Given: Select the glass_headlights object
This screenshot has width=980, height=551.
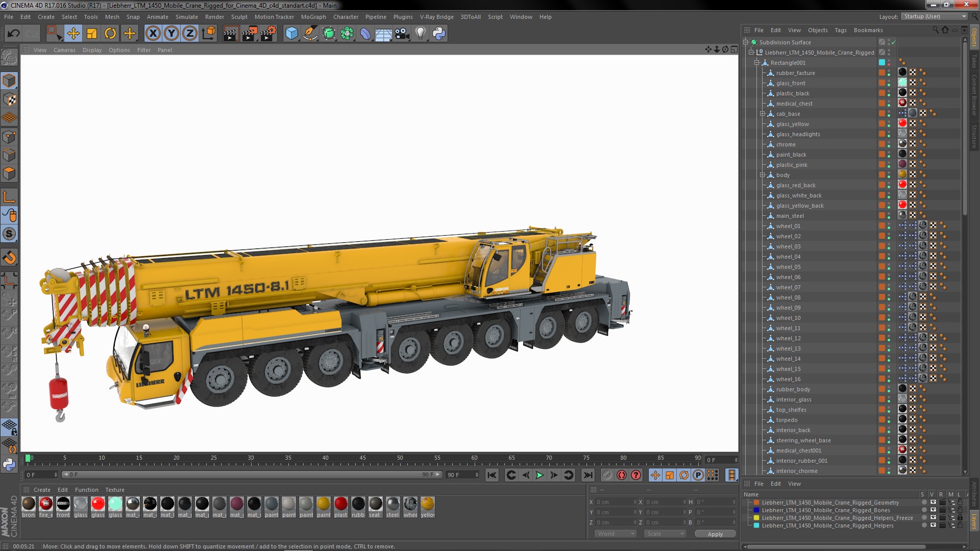Looking at the screenshot, I should coord(798,134).
